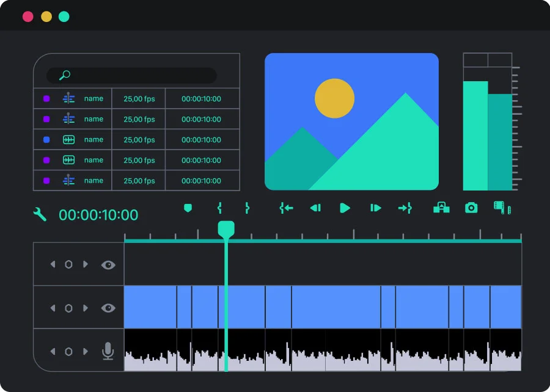Go to previous keyframe on the blue clip track

point(53,308)
